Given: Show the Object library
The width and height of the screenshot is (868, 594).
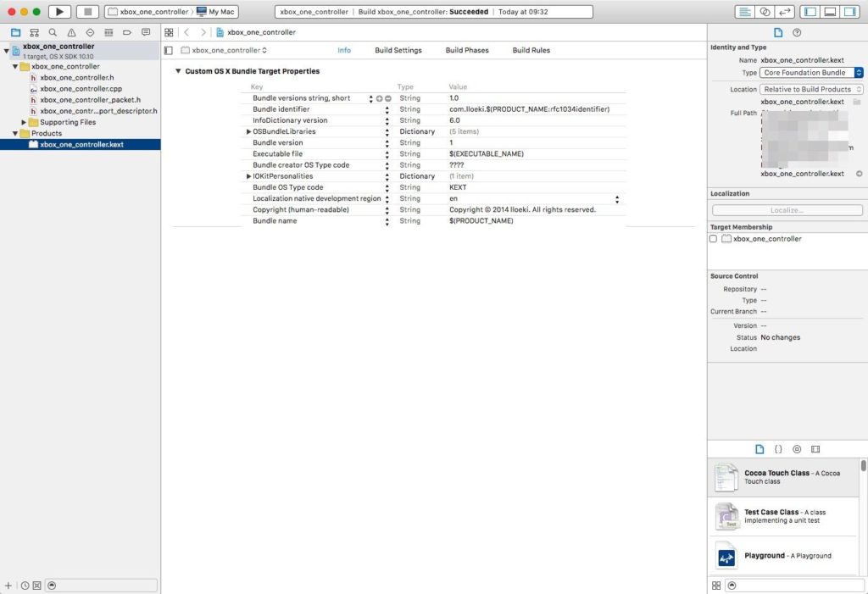Looking at the screenshot, I should (x=797, y=449).
